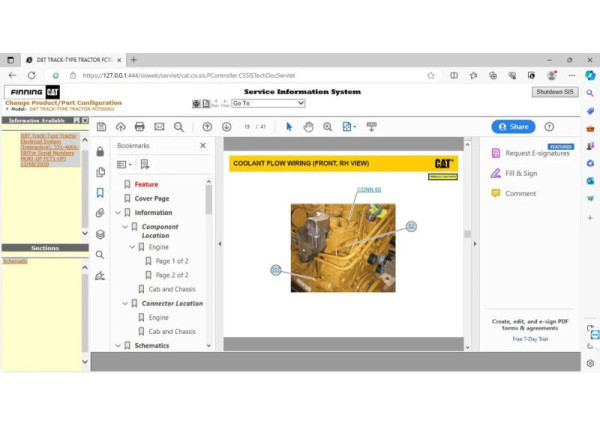Click the Save document icon
Viewport: 600px width, 427px height.
point(102,127)
